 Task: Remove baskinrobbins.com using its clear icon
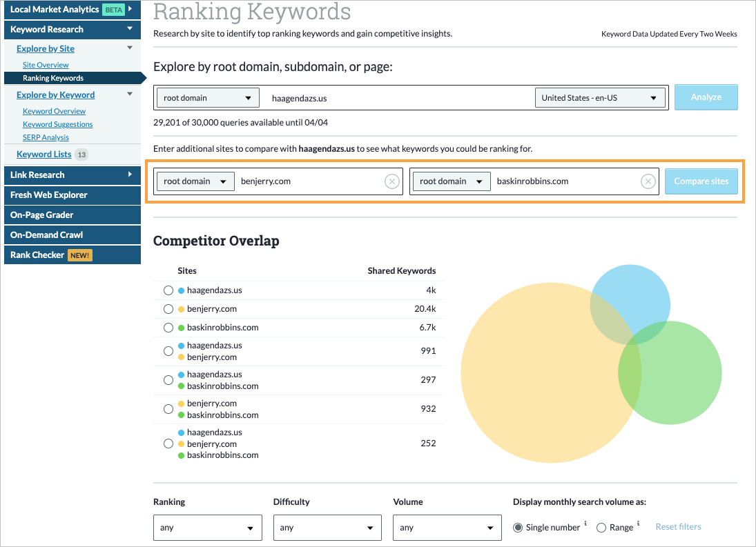648,181
